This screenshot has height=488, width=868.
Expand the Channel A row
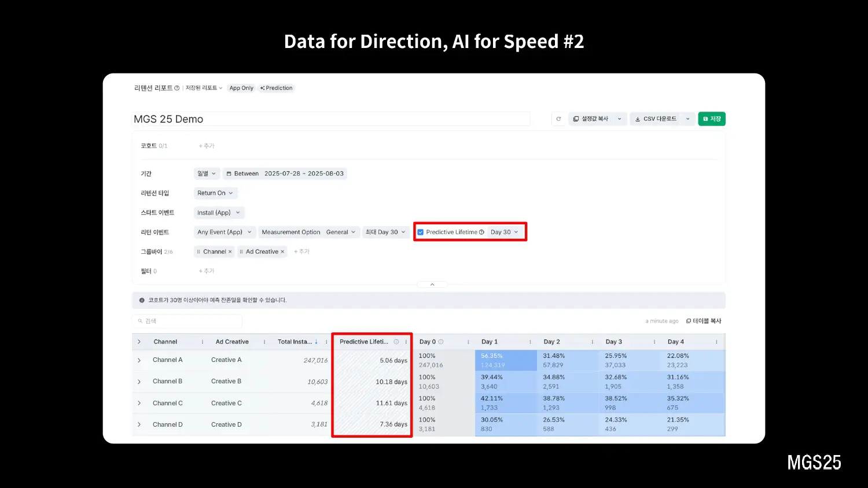[x=139, y=361]
